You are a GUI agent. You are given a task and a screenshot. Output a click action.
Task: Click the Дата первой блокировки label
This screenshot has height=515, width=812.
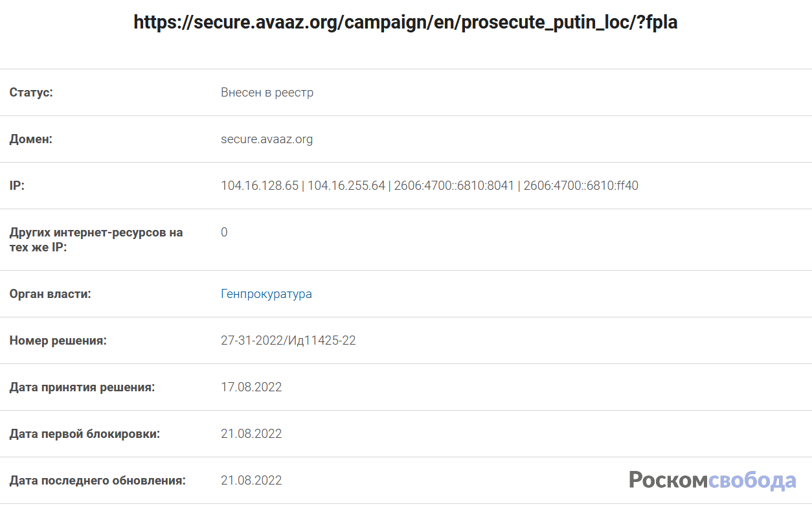point(84,434)
